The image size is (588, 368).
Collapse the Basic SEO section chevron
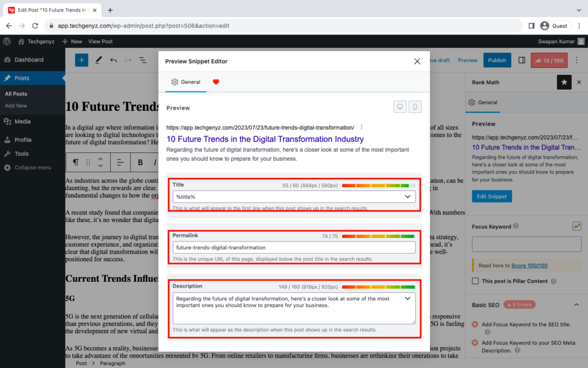pyautogui.click(x=577, y=305)
